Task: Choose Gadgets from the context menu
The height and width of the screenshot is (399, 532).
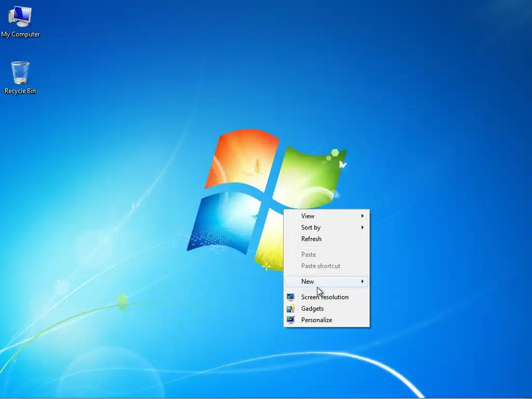Action: coord(326,309)
